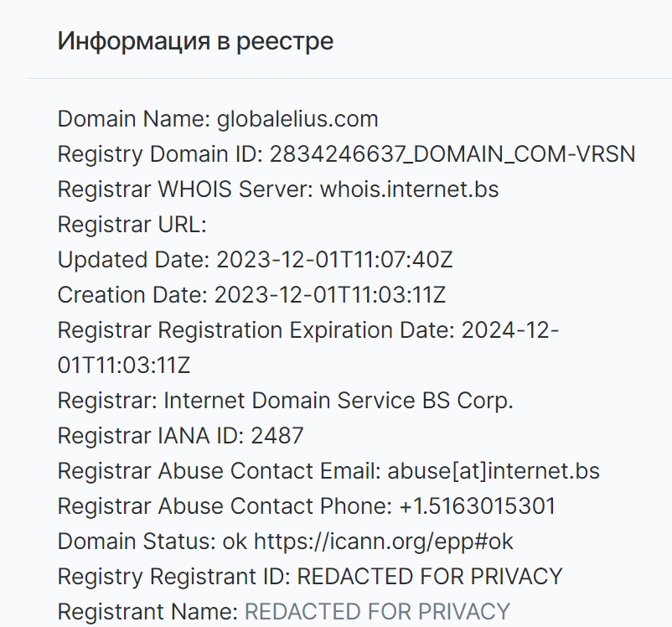Viewport: 672px width, 627px height.
Task: Open the https://icann.org/epp#ok status link
Action: [x=384, y=541]
